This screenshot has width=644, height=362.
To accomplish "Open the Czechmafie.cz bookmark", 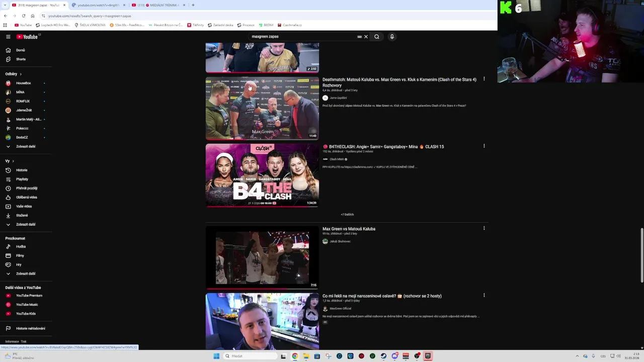I will click(x=290, y=25).
